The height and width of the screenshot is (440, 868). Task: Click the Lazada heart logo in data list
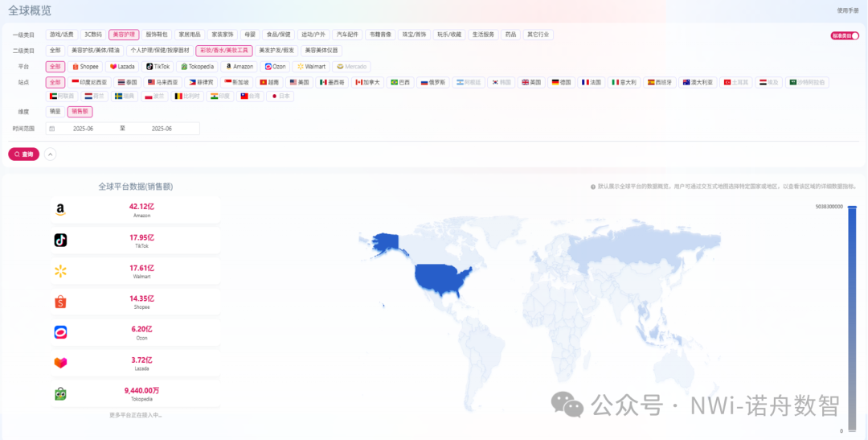[60, 363]
